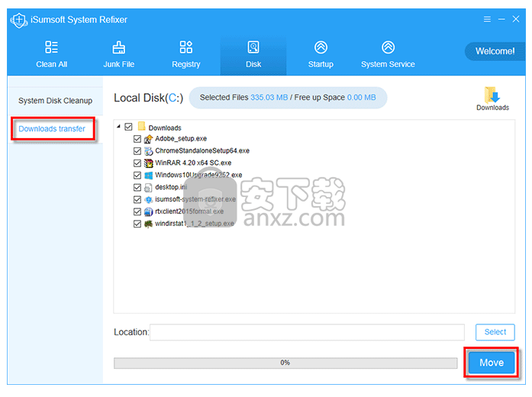The image size is (532, 397).
Task: Click the Location input field
Action: 307,332
